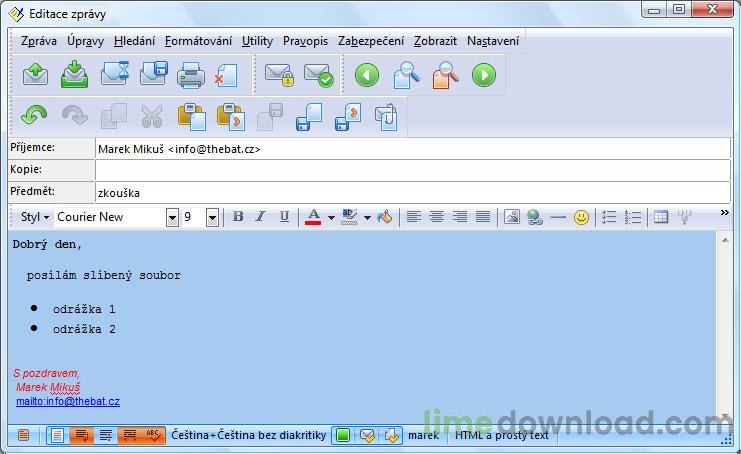Image resolution: width=741 pixels, height=454 pixels.
Task: Align text to the right
Action: coord(459,217)
